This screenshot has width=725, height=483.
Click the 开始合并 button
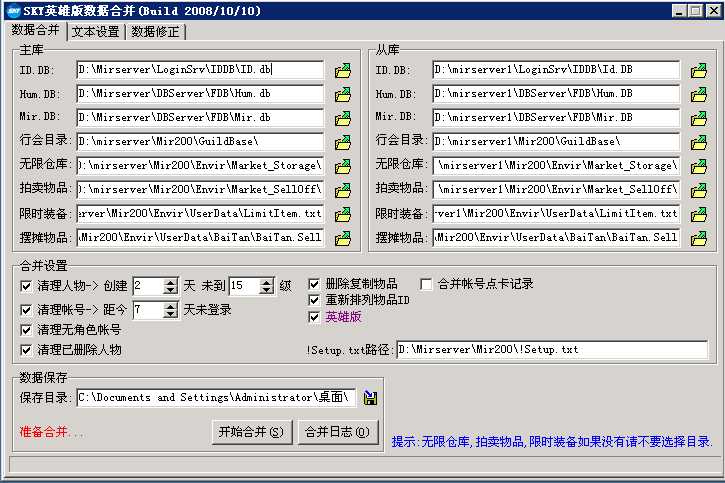coord(250,432)
